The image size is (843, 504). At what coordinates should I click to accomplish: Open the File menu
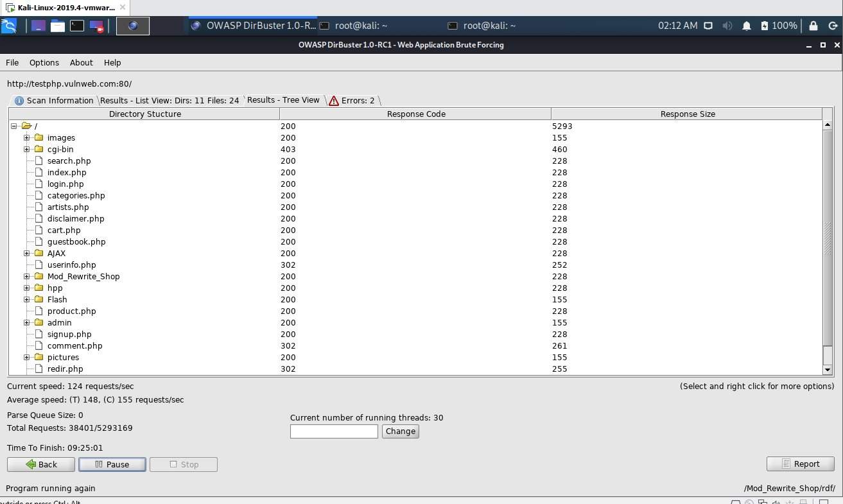click(x=12, y=62)
